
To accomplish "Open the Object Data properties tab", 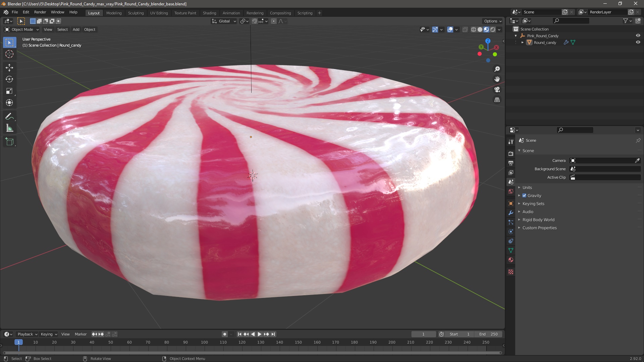I will coord(511,250).
